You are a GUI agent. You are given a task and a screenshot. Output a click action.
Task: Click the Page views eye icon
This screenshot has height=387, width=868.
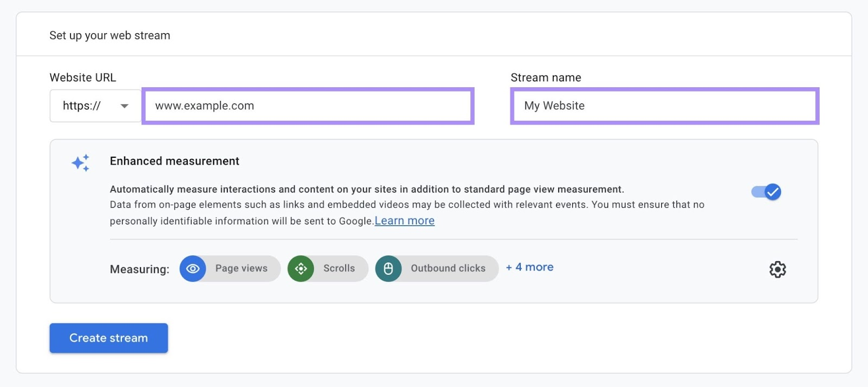193,269
